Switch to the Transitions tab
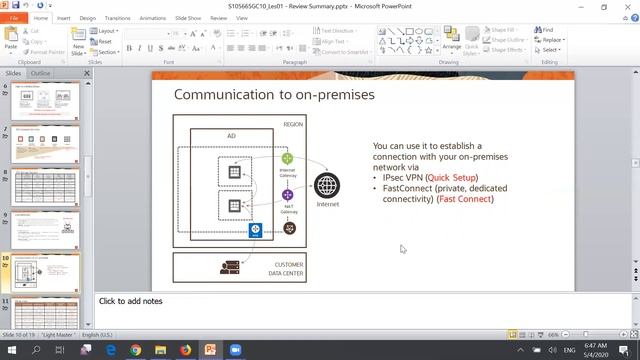 point(118,18)
